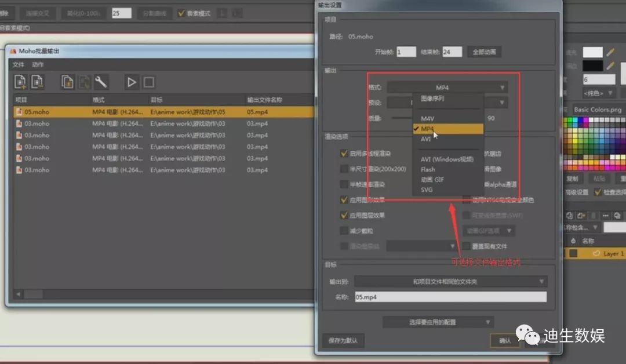Open the <纯色> fill type dropdown
Image resolution: width=626 pixels, height=364 pixels.
pyautogui.click(x=598, y=93)
